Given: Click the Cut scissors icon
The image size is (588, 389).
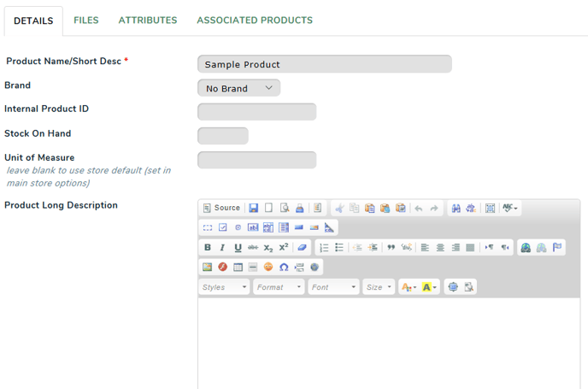Looking at the screenshot, I should 339,208.
